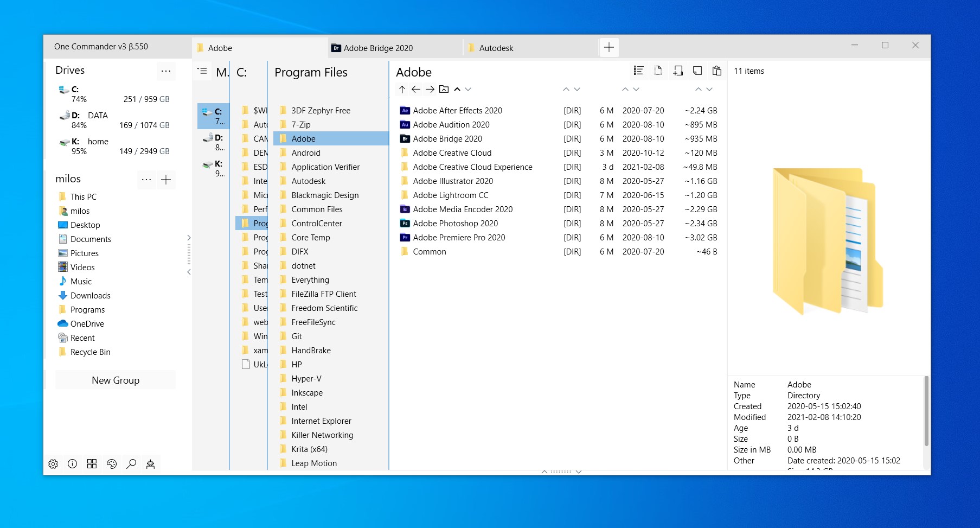This screenshot has height=528, width=980.
Task: Select drive C: in the Drives panel
Action: 114,94
